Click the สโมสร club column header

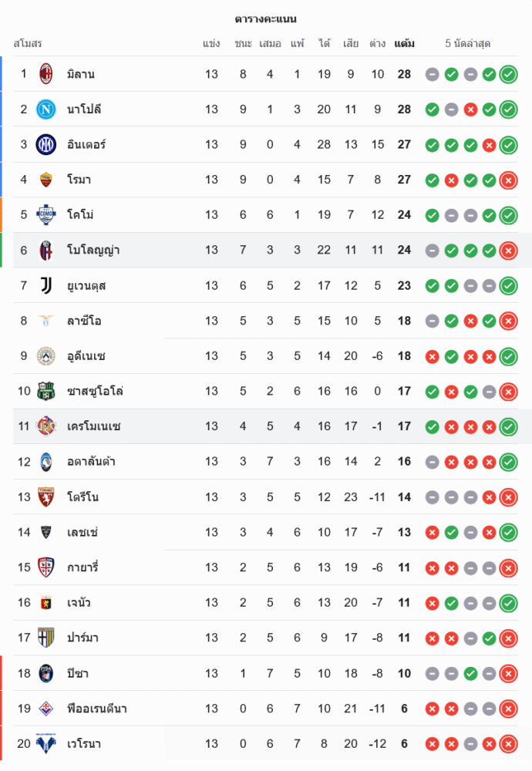pos(28,44)
